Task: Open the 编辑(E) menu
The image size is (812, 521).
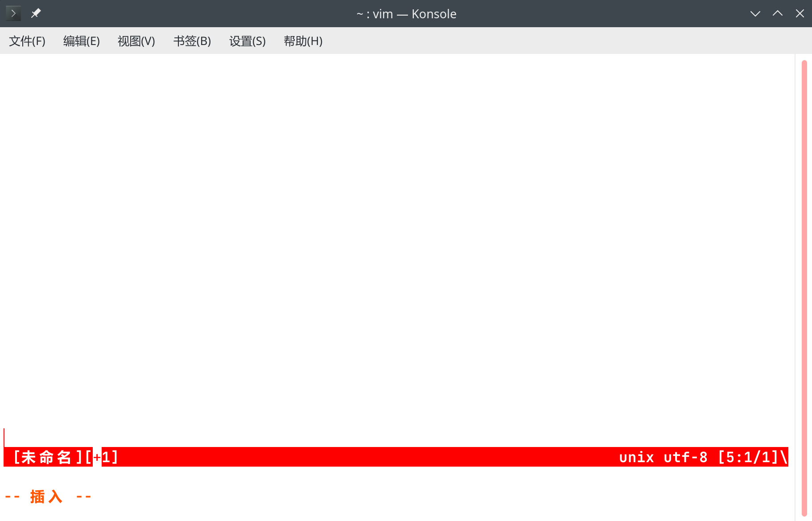Action: [81, 41]
